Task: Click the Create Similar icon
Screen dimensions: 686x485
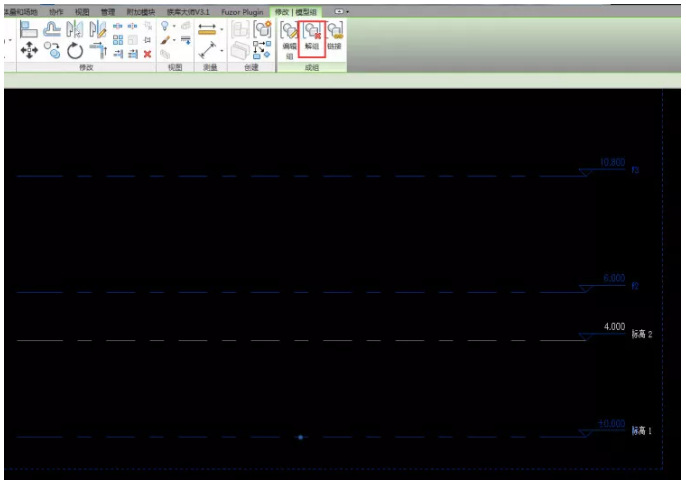Action: coord(262,50)
